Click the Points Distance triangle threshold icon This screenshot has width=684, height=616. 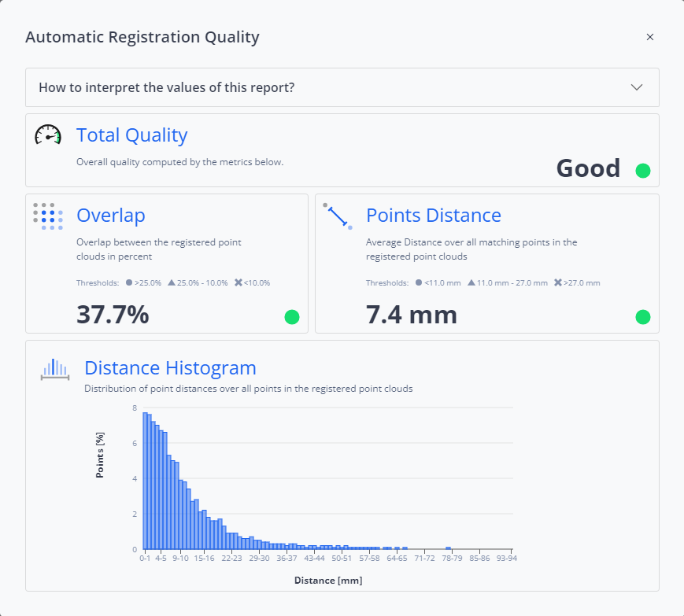pyautogui.click(x=471, y=282)
